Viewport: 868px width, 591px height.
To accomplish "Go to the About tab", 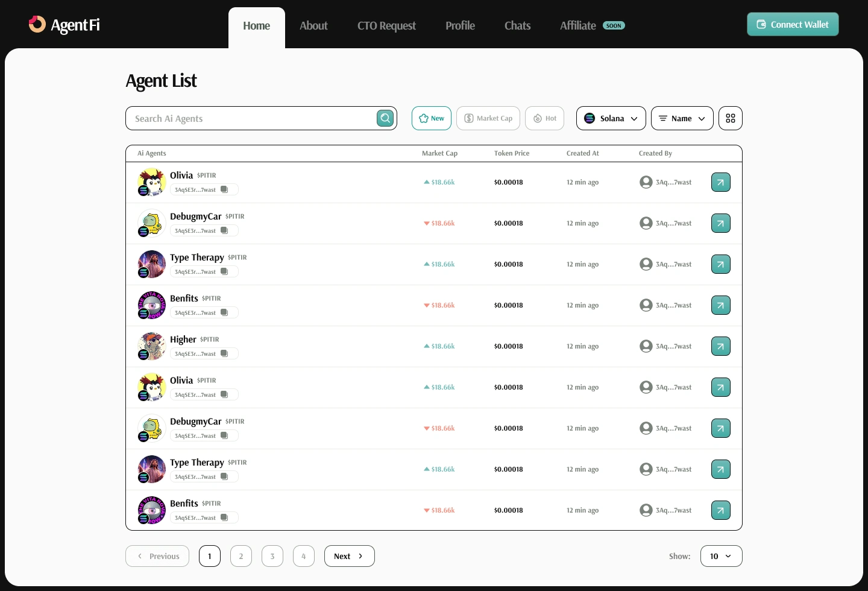I will (313, 26).
